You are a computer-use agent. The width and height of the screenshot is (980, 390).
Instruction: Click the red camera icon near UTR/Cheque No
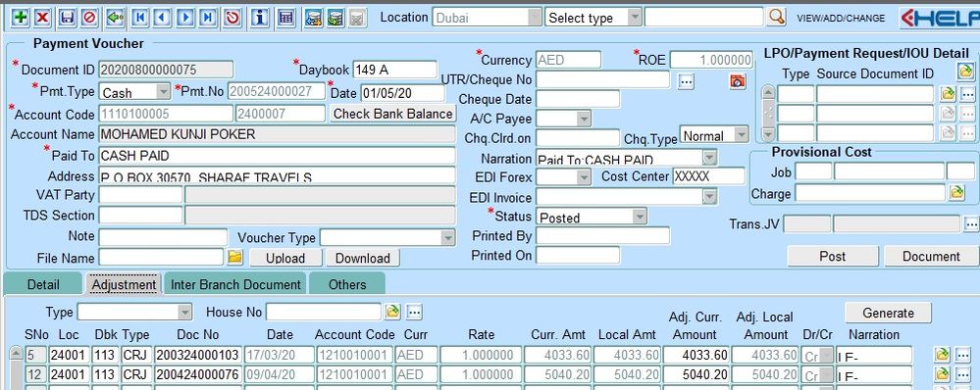738,80
